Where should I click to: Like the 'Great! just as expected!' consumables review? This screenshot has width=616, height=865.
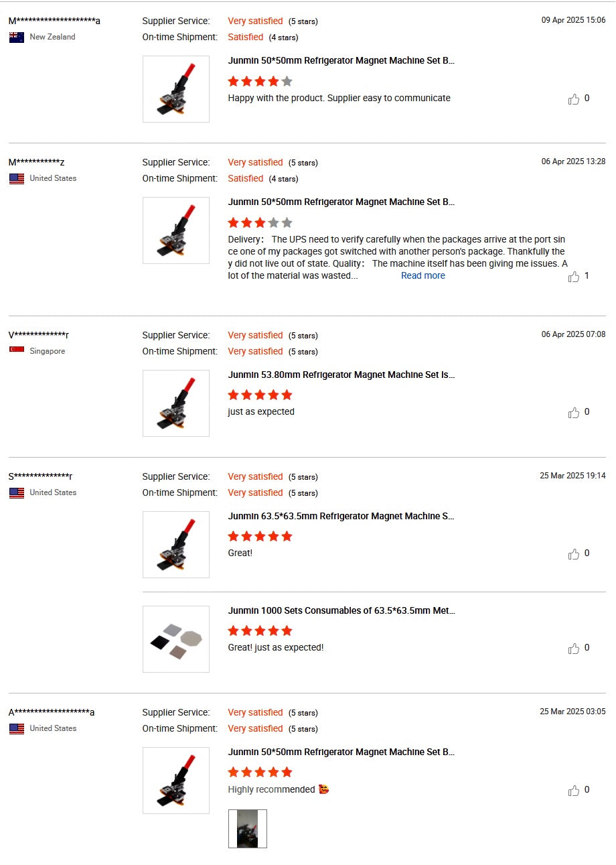[x=574, y=649]
